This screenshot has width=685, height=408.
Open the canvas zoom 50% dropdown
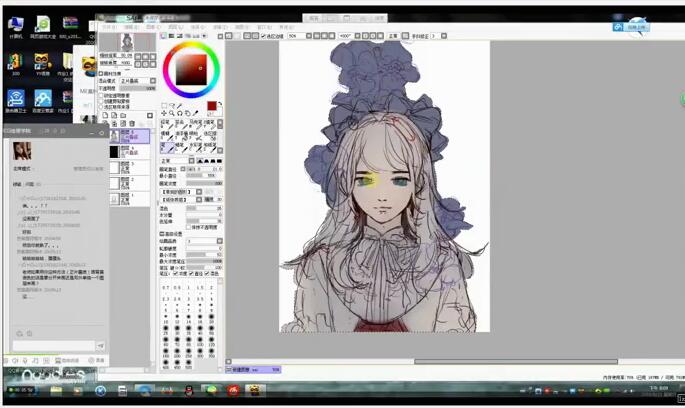click(308, 36)
